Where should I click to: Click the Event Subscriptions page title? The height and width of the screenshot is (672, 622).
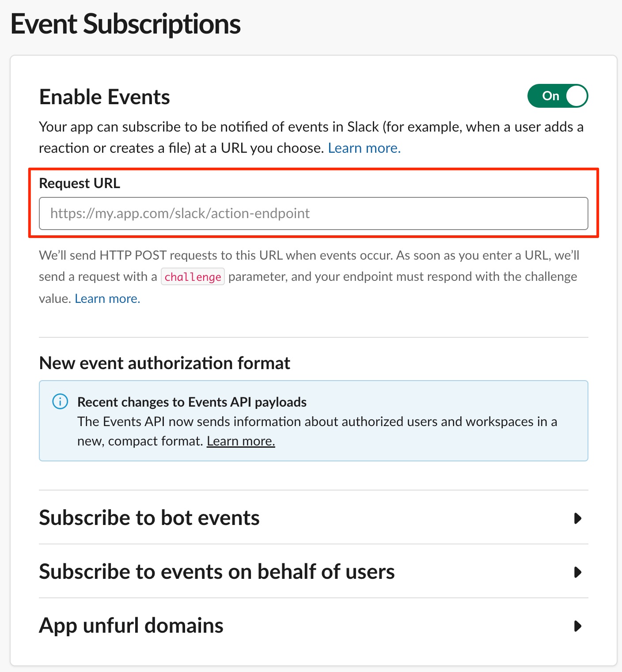pos(125,24)
